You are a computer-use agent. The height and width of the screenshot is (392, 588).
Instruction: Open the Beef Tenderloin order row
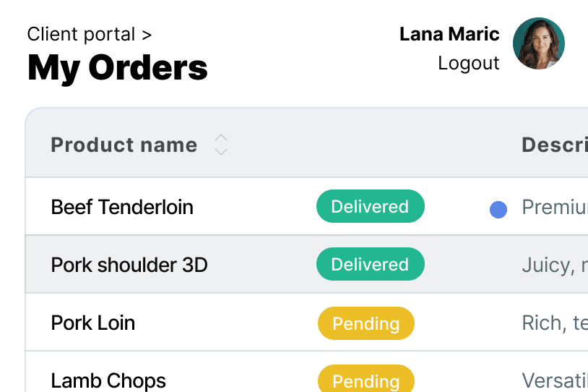pos(306,206)
